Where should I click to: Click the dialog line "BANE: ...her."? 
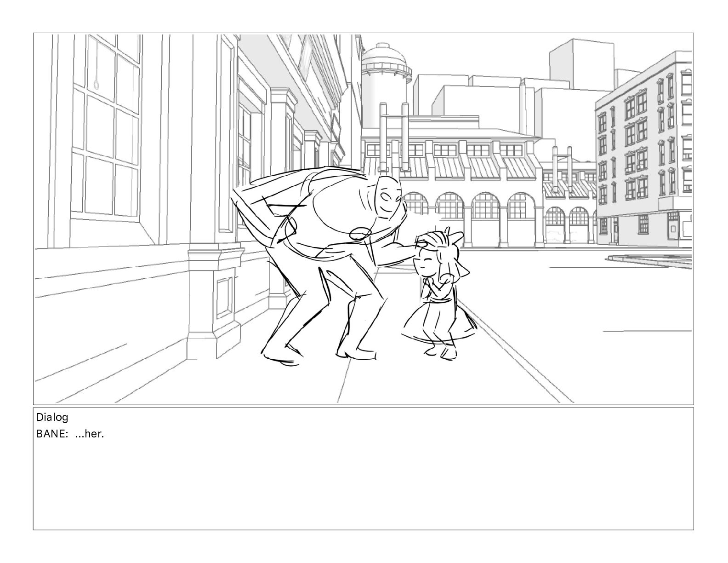(x=70, y=434)
